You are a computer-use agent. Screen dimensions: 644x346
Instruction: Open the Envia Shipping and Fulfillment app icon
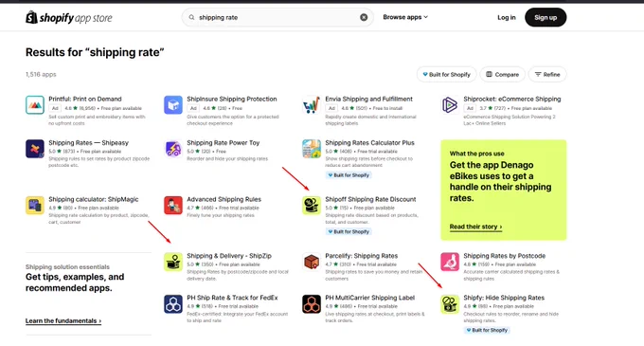(x=312, y=105)
